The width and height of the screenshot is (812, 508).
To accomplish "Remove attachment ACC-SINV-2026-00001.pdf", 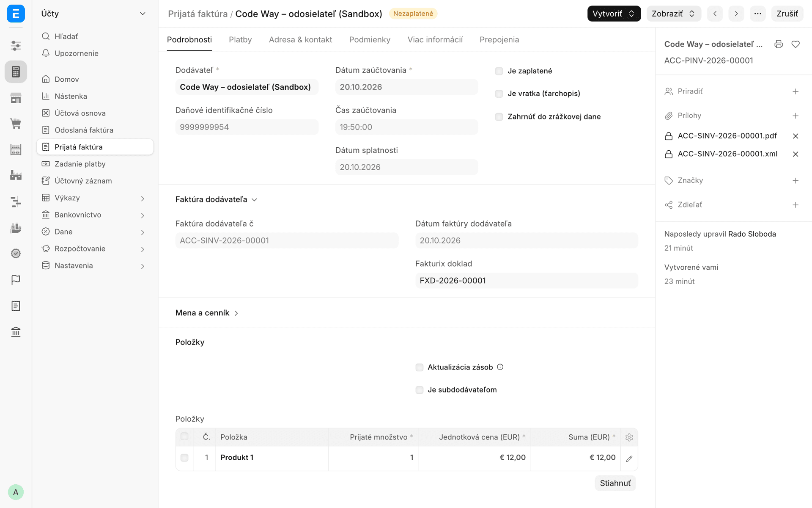I will (796, 136).
